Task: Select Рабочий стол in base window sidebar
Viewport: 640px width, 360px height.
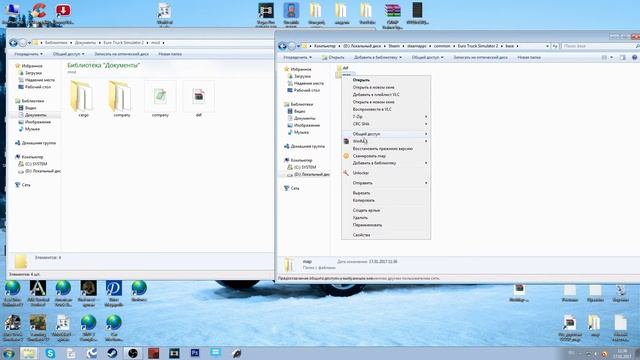Action: click(x=307, y=90)
